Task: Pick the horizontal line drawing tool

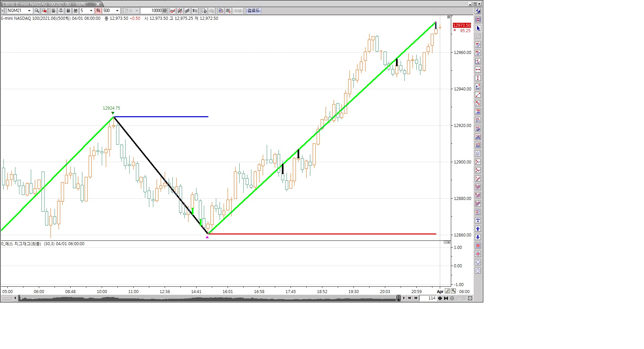Action: (478, 70)
